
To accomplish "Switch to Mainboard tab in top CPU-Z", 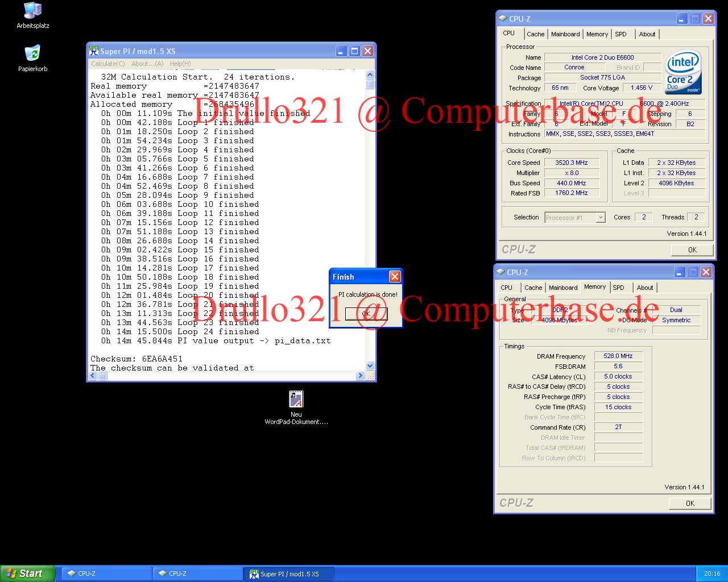I will (x=565, y=34).
